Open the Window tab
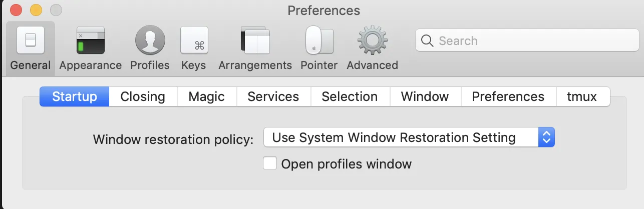Image resolution: width=644 pixels, height=209 pixels. coord(425,96)
